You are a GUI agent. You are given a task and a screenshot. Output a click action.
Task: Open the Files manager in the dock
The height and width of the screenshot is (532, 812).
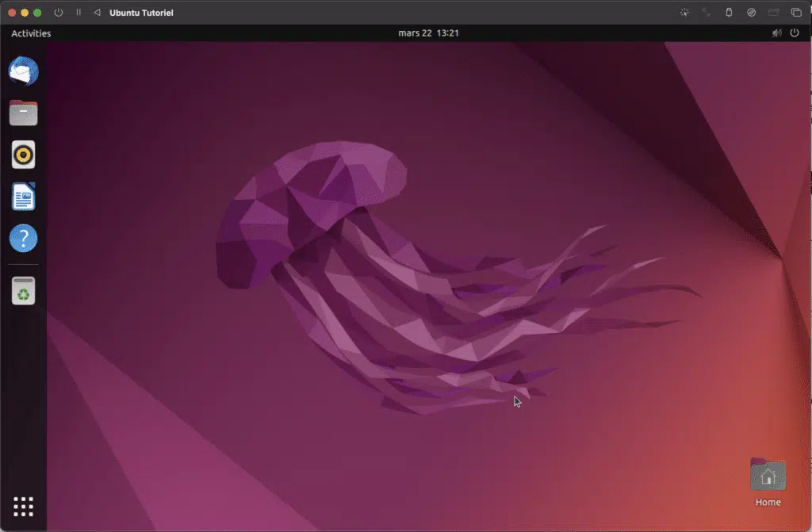[x=23, y=113]
